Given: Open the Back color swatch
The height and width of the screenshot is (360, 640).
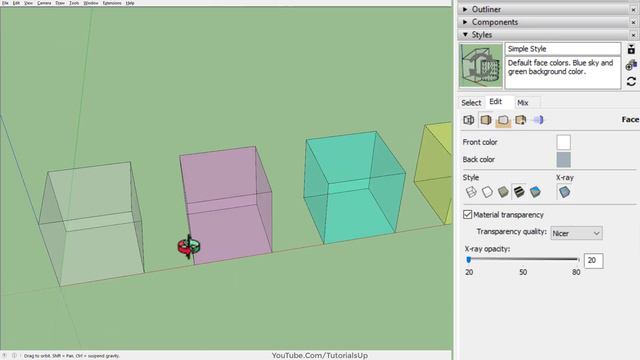Looking at the screenshot, I should (563, 160).
